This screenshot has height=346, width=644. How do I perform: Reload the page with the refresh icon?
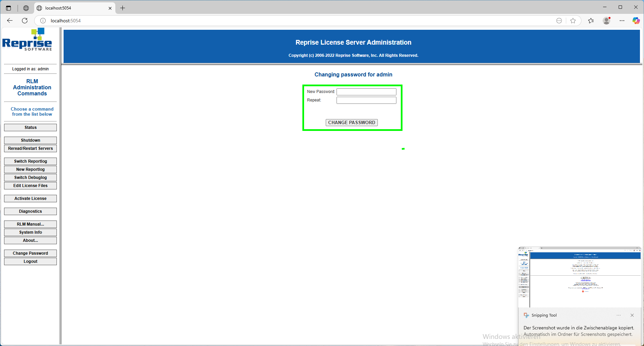tap(25, 21)
